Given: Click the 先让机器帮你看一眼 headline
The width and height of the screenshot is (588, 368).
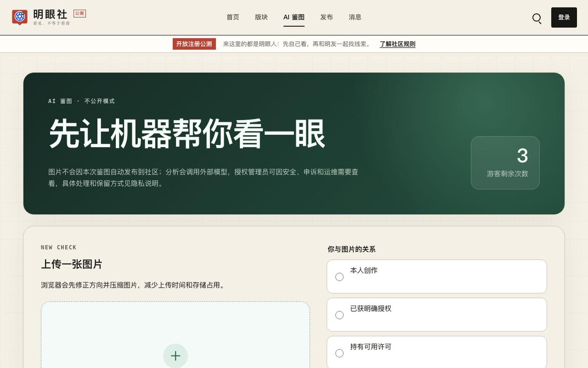Looking at the screenshot, I should coord(187,133).
